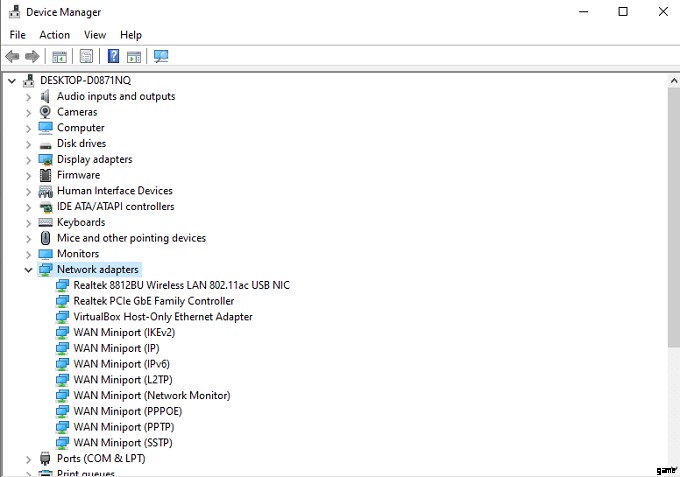
Task: Expand Audio inputs and outputs
Action: 28,97
